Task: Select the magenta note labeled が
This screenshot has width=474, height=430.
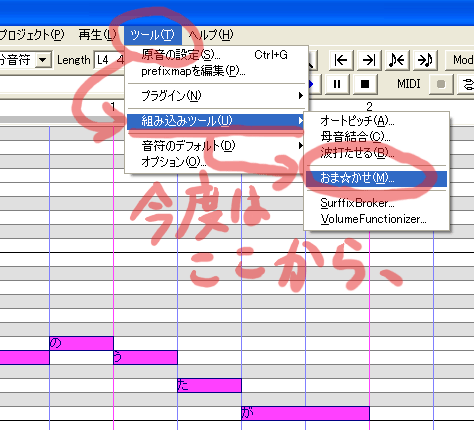Action: coord(305,413)
